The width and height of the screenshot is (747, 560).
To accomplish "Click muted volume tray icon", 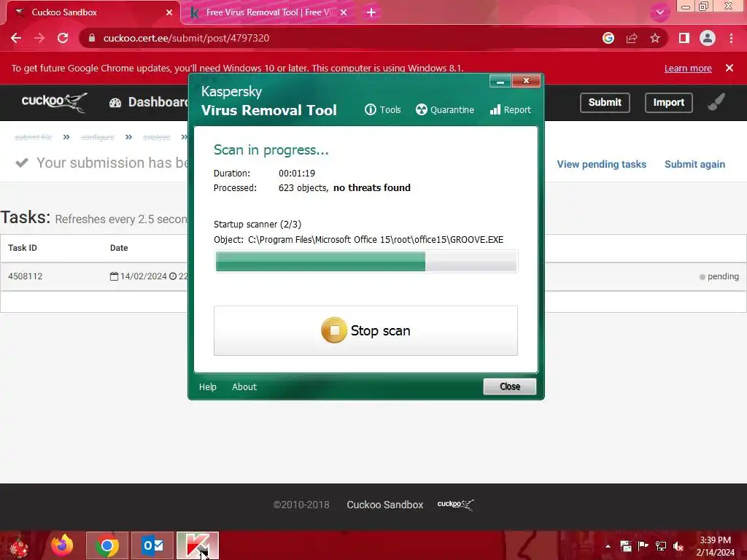I will point(678,546).
